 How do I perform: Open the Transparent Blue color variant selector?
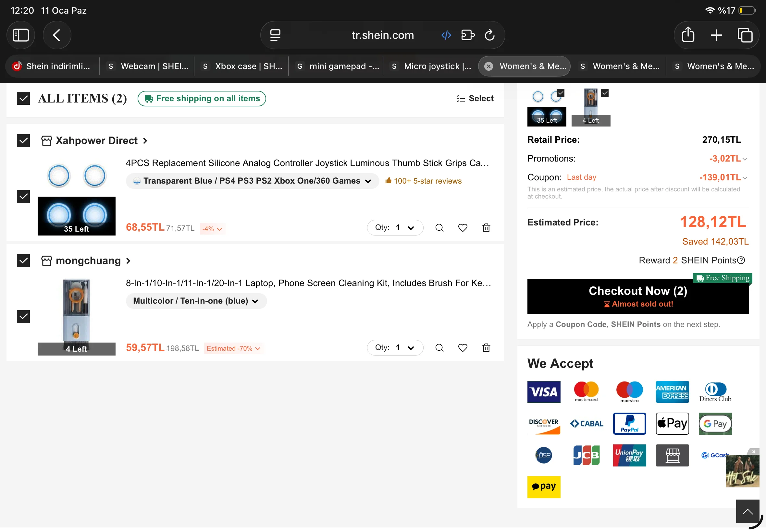(252, 181)
